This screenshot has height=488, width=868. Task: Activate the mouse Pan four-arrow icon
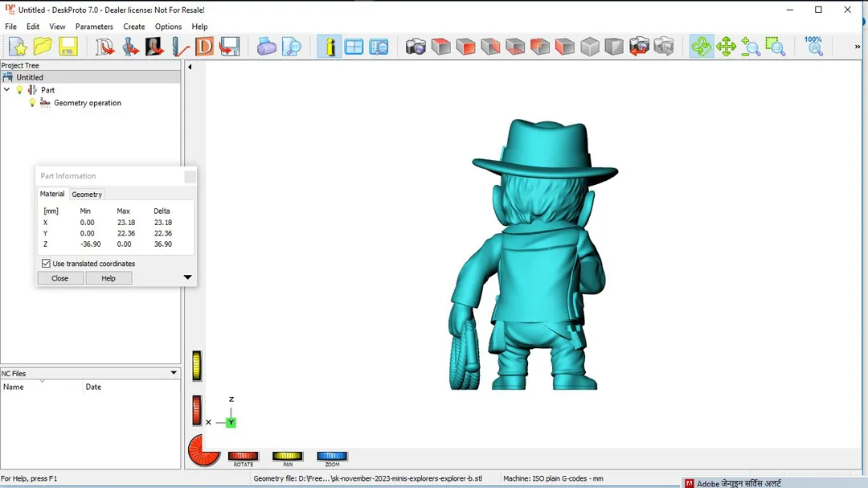726,47
